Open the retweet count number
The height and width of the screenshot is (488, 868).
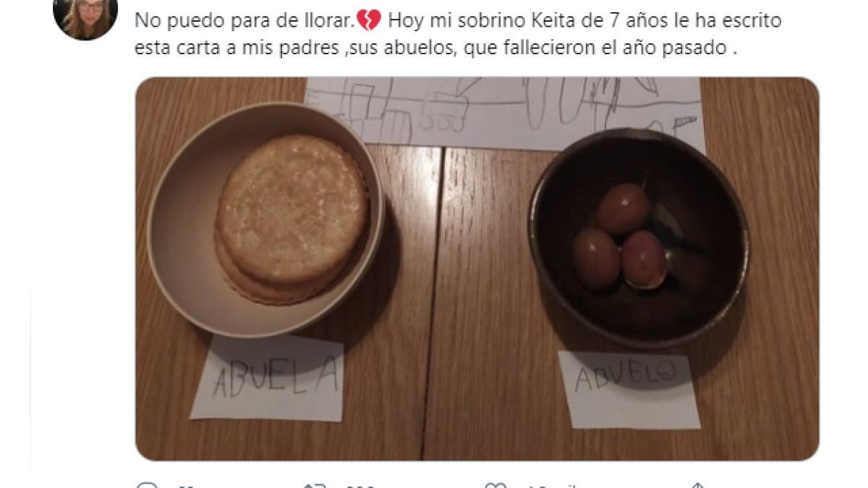point(359,486)
